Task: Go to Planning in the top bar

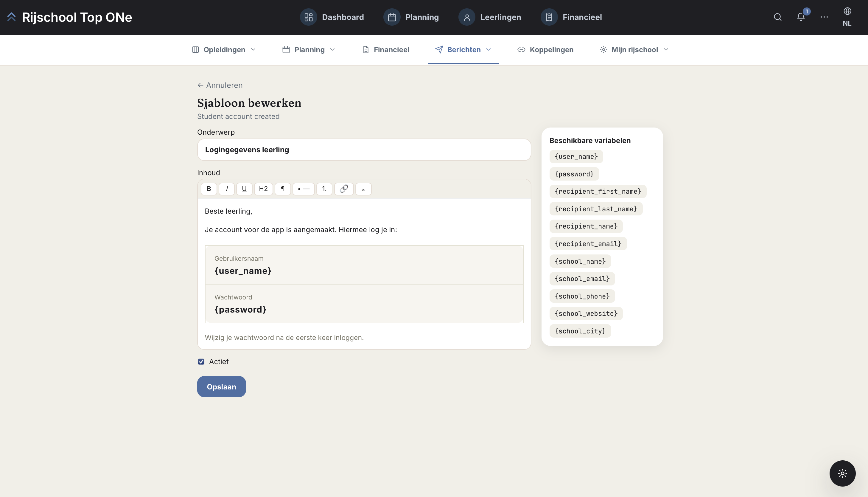Action: [411, 17]
